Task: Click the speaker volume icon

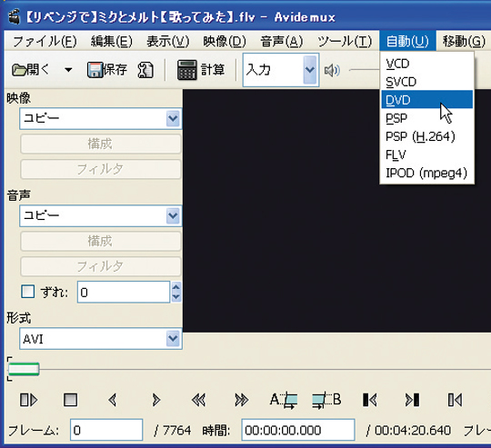Action: pyautogui.click(x=332, y=70)
